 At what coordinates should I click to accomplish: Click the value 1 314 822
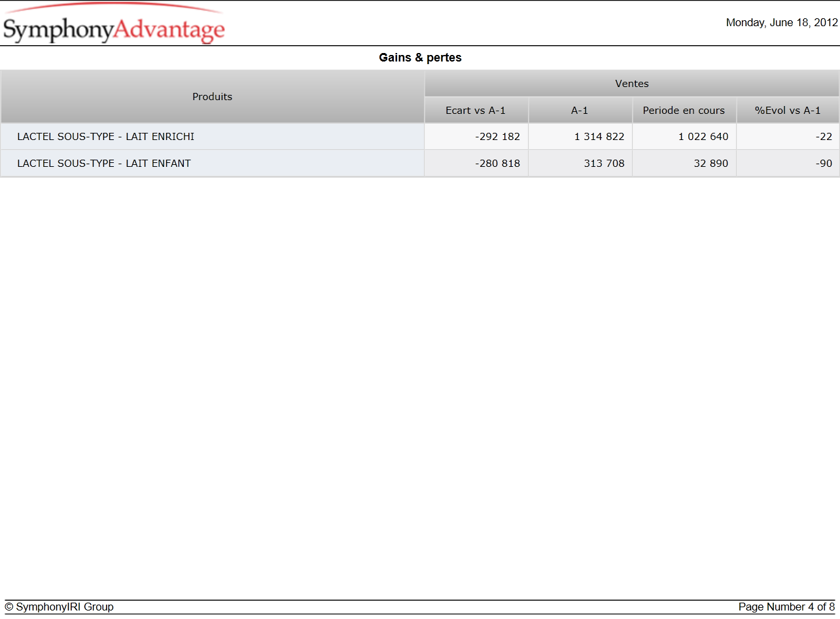[599, 137]
